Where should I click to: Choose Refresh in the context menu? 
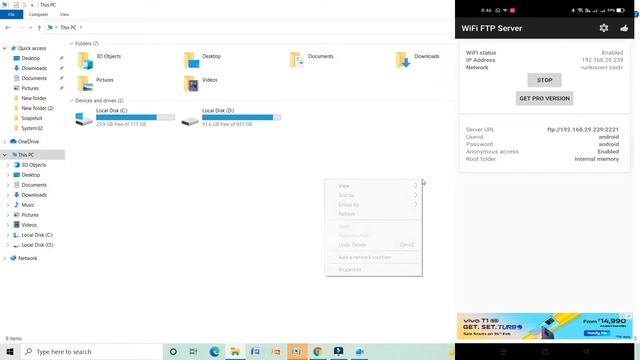coord(373,214)
